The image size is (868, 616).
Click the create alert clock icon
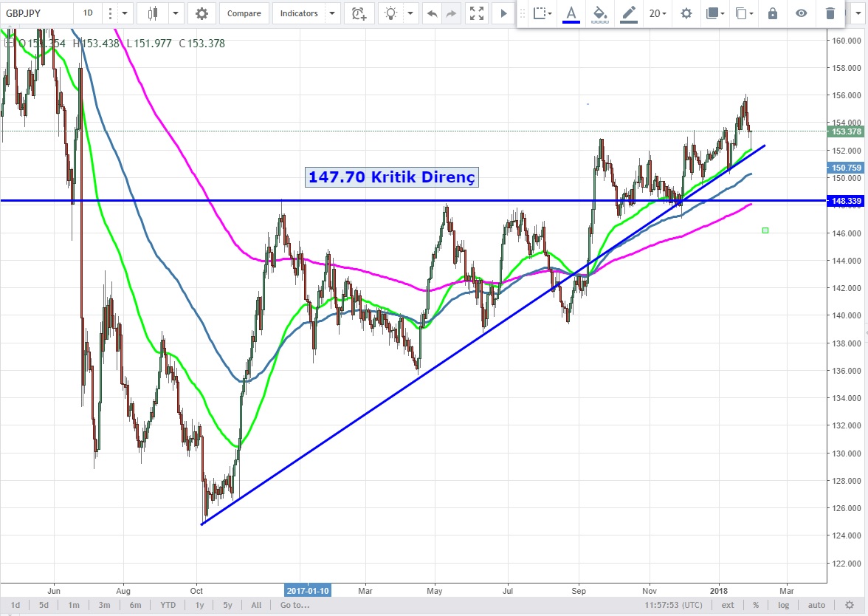(359, 13)
